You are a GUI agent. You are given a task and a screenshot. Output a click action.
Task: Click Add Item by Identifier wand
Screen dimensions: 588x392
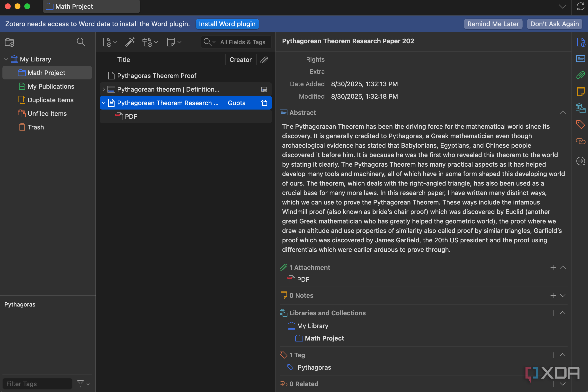pyautogui.click(x=130, y=42)
